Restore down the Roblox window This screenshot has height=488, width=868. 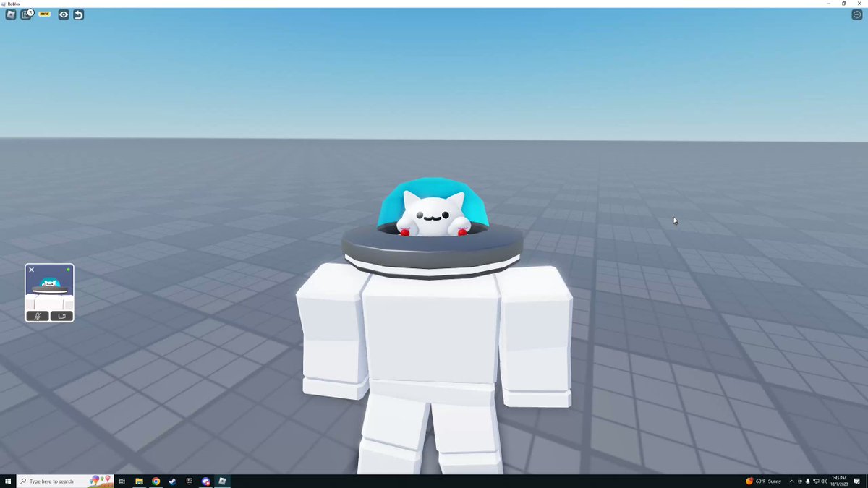click(843, 4)
